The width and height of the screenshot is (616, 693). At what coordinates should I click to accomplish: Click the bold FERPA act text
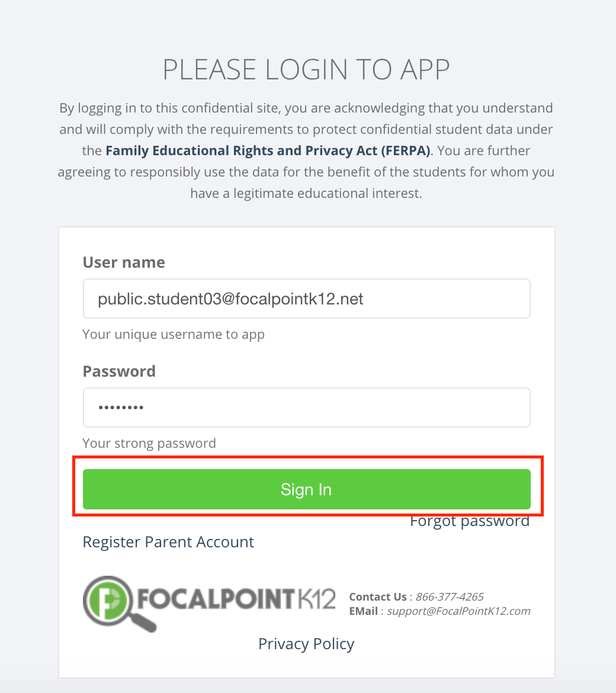point(268,150)
